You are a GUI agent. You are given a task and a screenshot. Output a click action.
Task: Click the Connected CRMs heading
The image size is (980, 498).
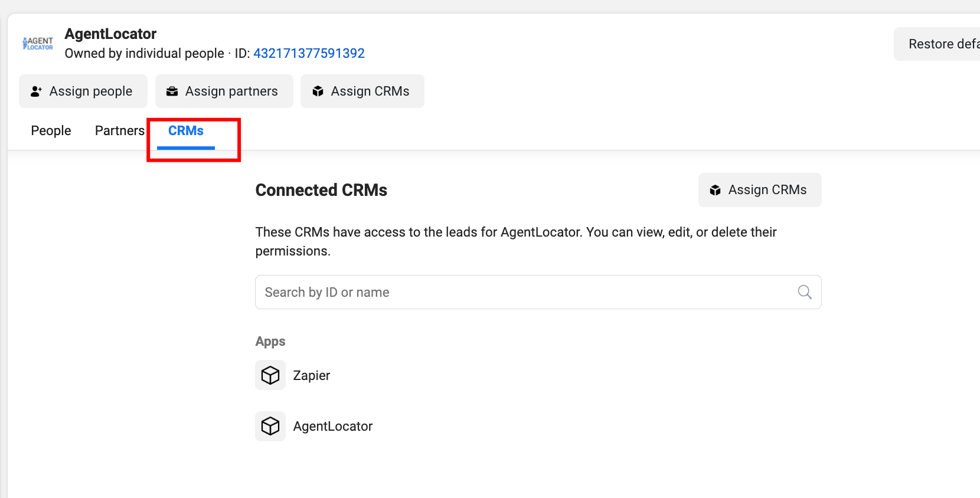pyautogui.click(x=321, y=190)
